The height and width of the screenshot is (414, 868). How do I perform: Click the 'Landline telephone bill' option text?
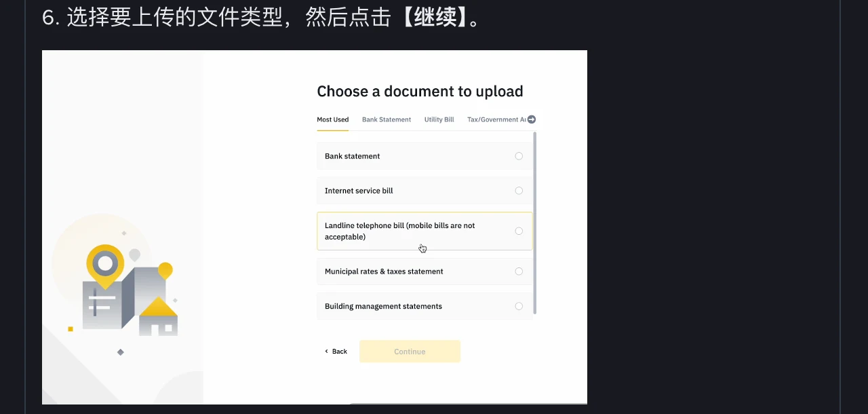pyautogui.click(x=400, y=231)
